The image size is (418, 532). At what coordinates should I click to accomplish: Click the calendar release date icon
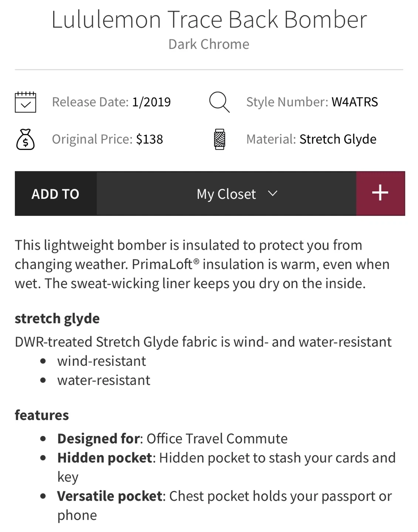(x=26, y=102)
